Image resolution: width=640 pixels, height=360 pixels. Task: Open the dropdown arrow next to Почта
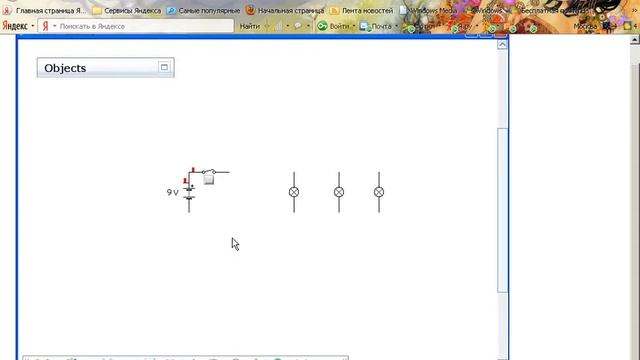[x=396, y=26]
